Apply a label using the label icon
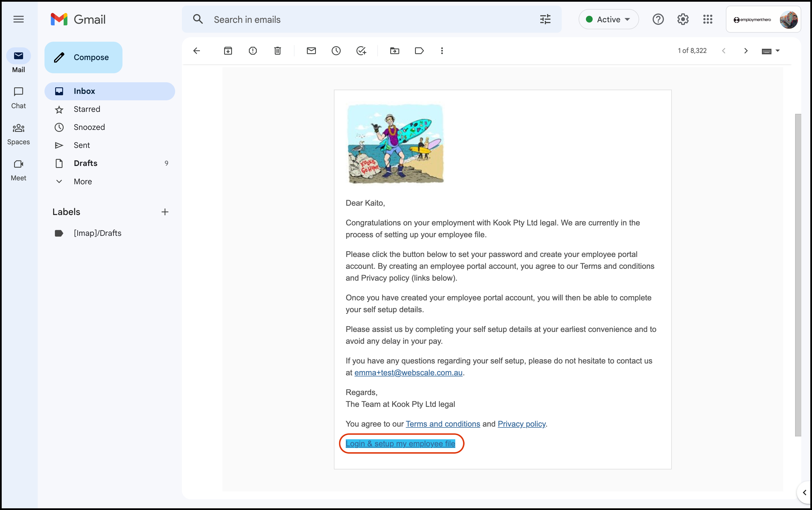Screen dimensions: 812x510 pos(419,51)
